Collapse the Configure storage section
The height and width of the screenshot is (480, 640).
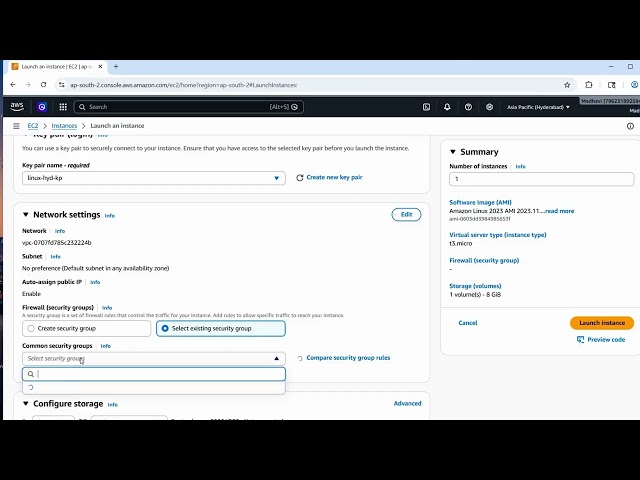(x=26, y=404)
